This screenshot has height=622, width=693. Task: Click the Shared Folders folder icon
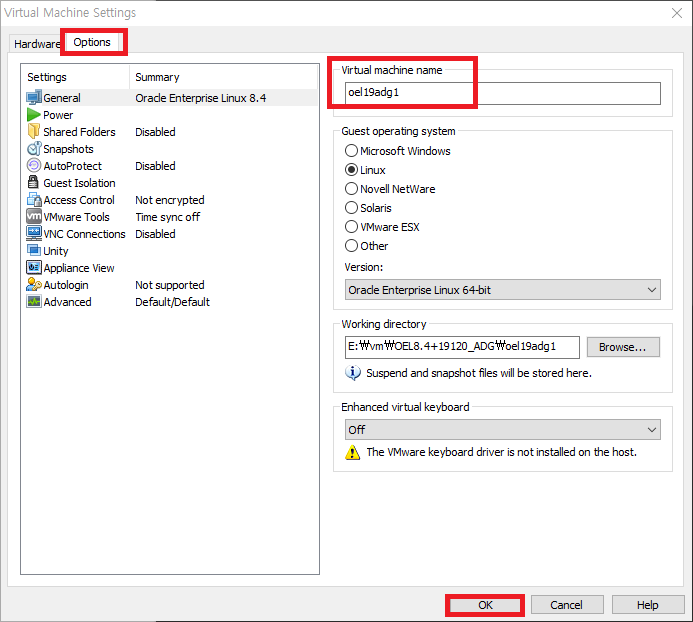34,132
